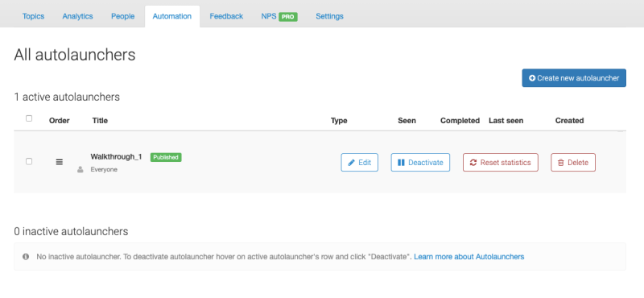This screenshot has height=298, width=644.
Task: Tick the select-all checkbox in table header
Action: (29, 118)
